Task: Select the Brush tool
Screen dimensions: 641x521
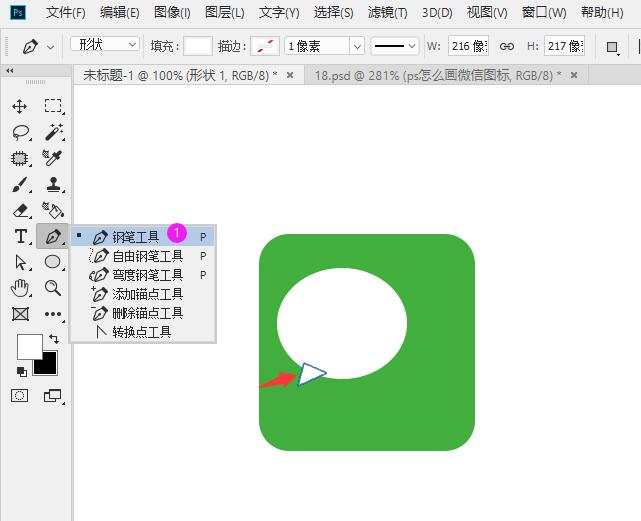Action: click(x=20, y=184)
